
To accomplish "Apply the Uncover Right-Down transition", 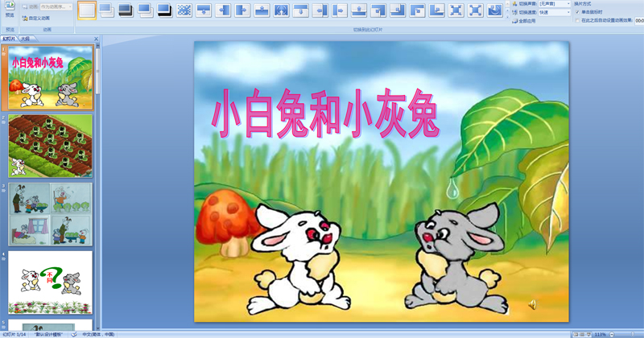I will coord(417,10).
